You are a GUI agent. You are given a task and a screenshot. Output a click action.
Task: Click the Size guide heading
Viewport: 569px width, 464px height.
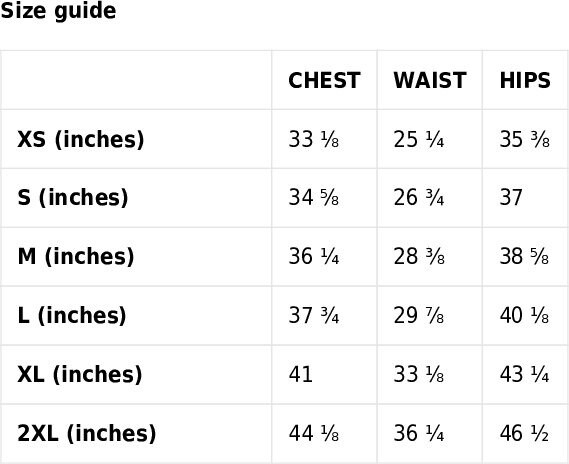coord(58,11)
